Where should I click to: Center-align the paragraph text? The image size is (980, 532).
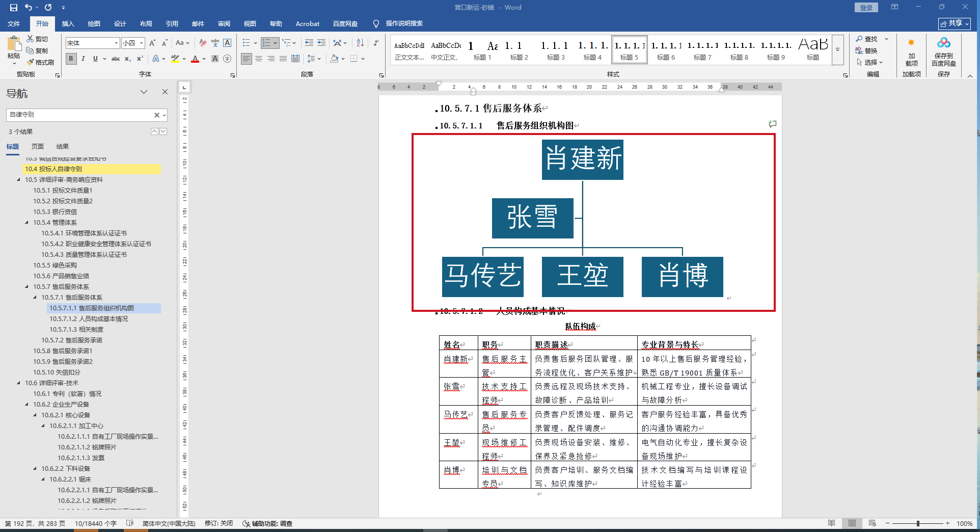coord(259,59)
